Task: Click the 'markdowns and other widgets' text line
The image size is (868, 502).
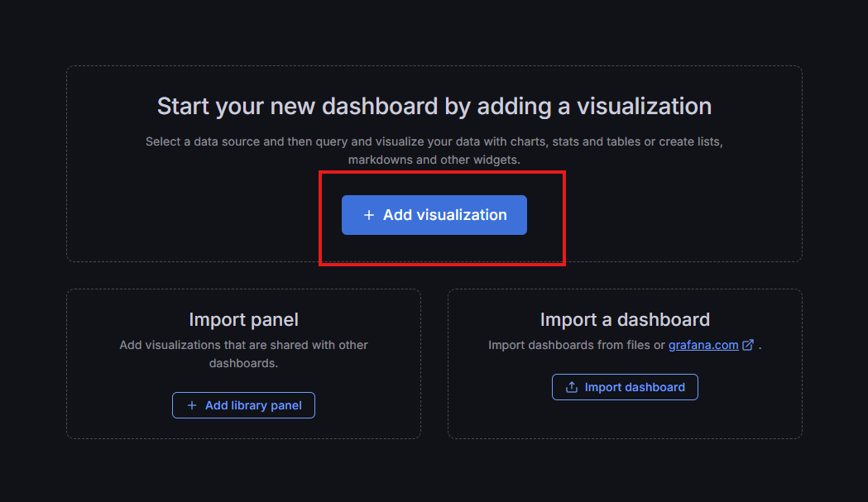Action: (x=434, y=160)
